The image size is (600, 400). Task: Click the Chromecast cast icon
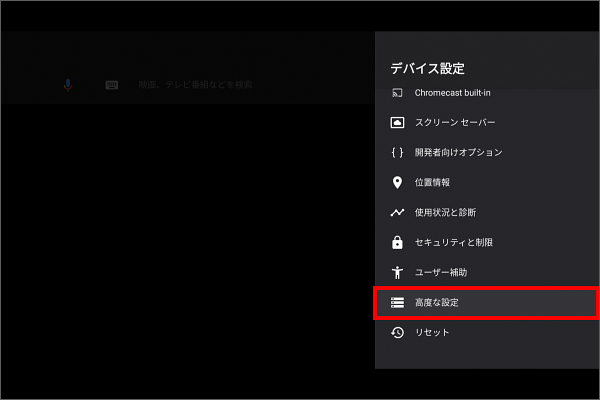[396, 93]
